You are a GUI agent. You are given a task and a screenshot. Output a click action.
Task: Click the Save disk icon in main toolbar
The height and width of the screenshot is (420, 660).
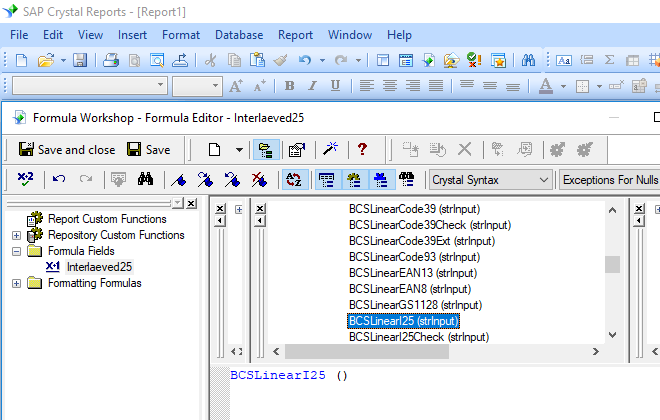[x=80, y=61]
